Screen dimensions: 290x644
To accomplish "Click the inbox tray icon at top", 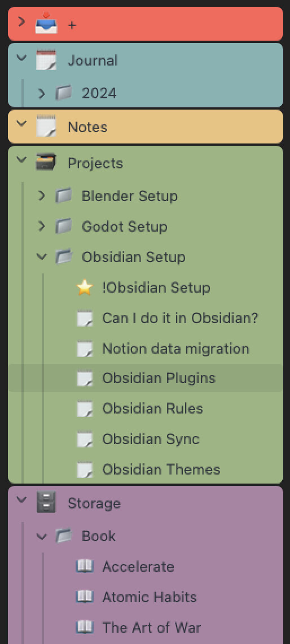I will (x=46, y=23).
